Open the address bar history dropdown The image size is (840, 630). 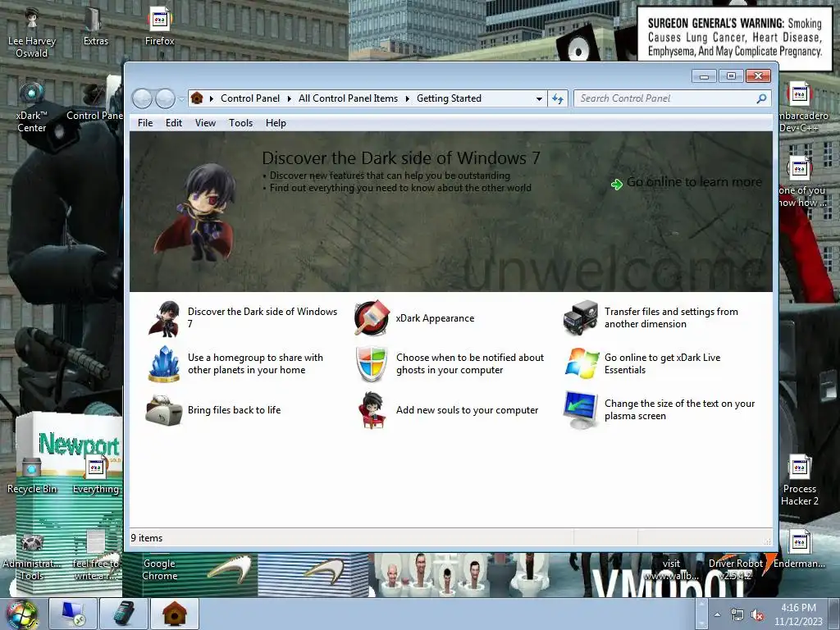tap(539, 98)
